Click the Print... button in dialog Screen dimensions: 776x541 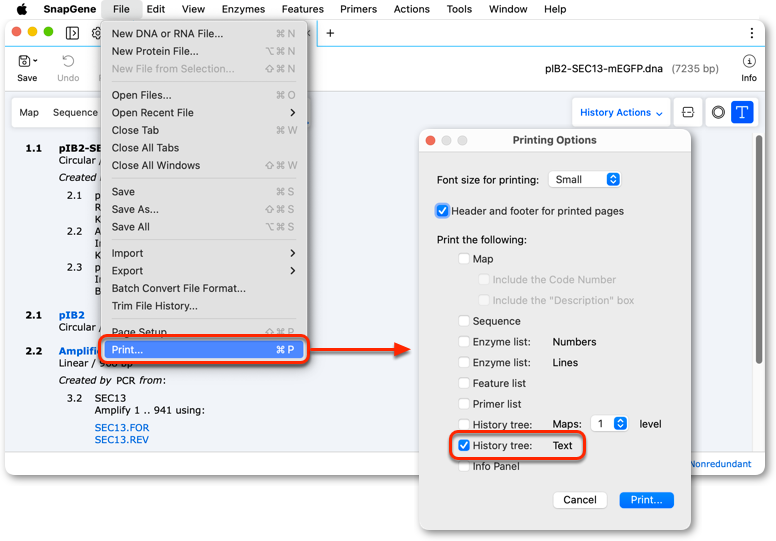[x=646, y=500]
